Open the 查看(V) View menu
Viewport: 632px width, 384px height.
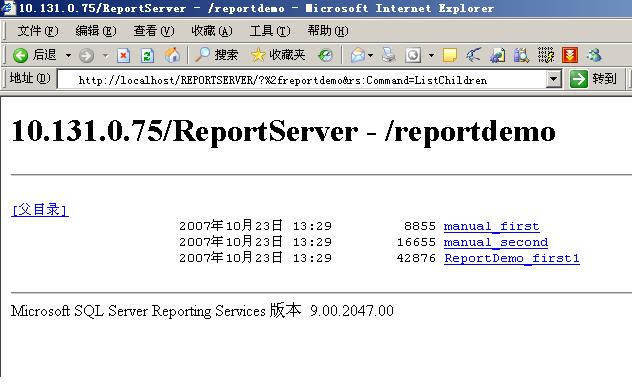(x=154, y=31)
